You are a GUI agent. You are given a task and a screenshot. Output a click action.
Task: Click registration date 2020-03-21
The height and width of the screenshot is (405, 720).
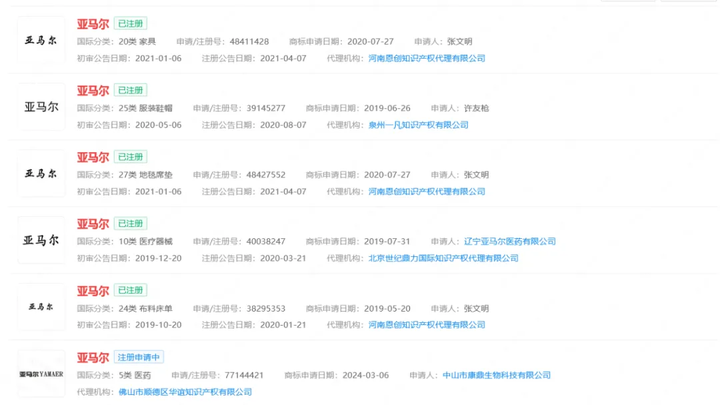click(283, 258)
